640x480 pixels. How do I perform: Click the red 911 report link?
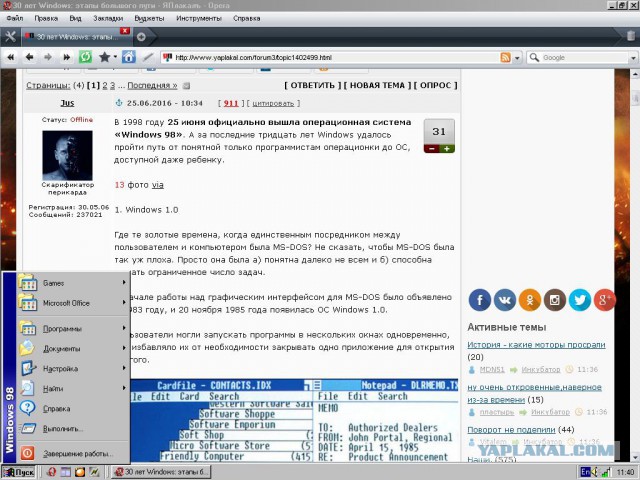click(x=231, y=103)
